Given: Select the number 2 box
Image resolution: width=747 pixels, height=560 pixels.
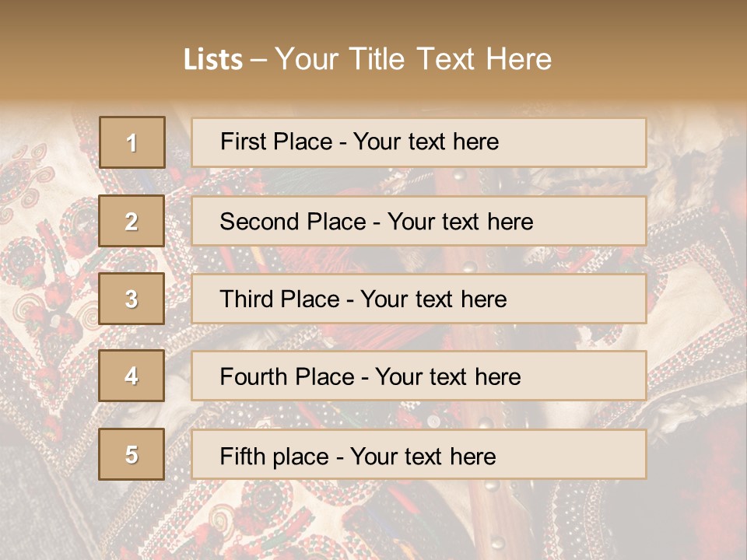Looking at the screenshot, I should pos(132,221).
